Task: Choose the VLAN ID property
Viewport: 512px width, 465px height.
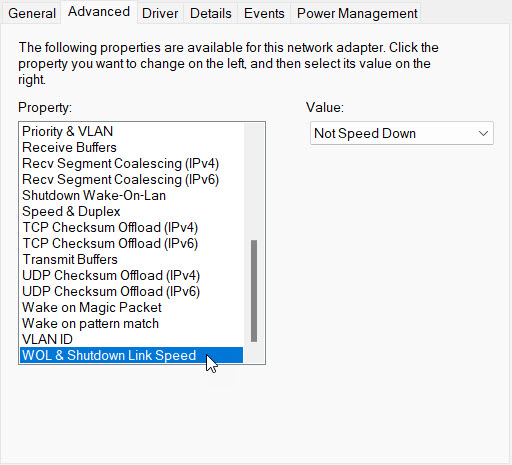Action: tap(132, 339)
